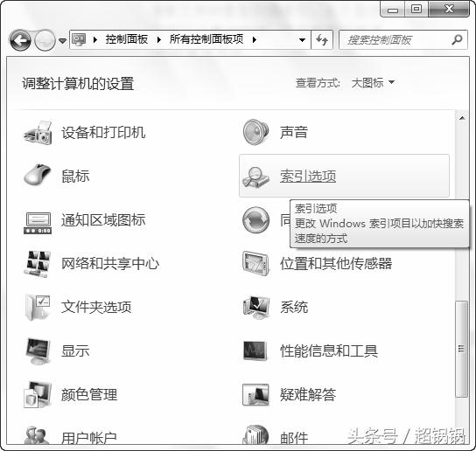476x451 pixels.
Task: Click the 鼠标 mouse icon
Action: (x=38, y=175)
